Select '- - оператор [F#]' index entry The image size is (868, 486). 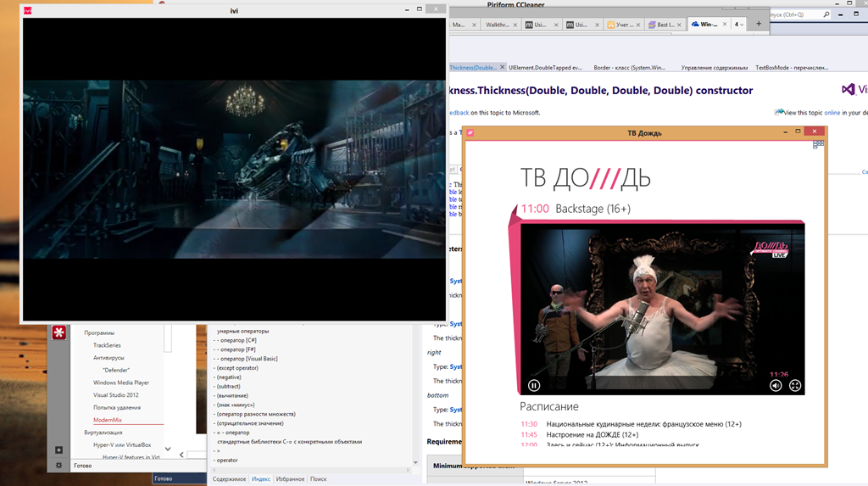(x=235, y=349)
